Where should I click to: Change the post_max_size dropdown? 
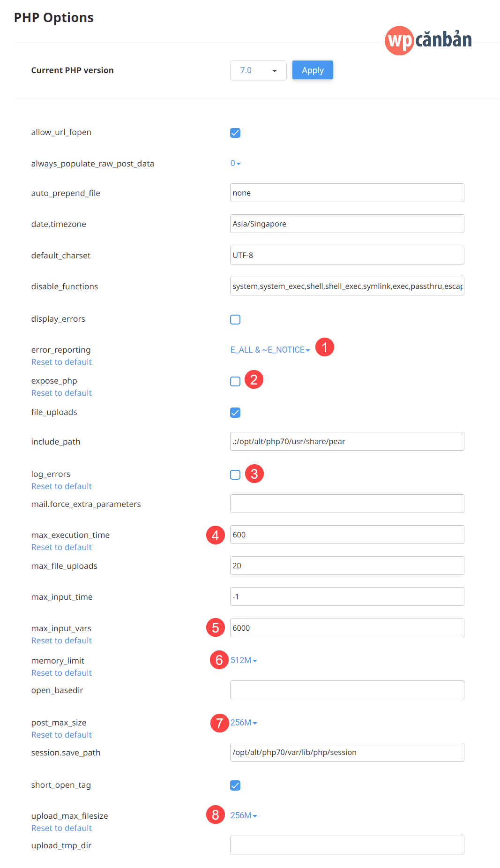click(244, 722)
